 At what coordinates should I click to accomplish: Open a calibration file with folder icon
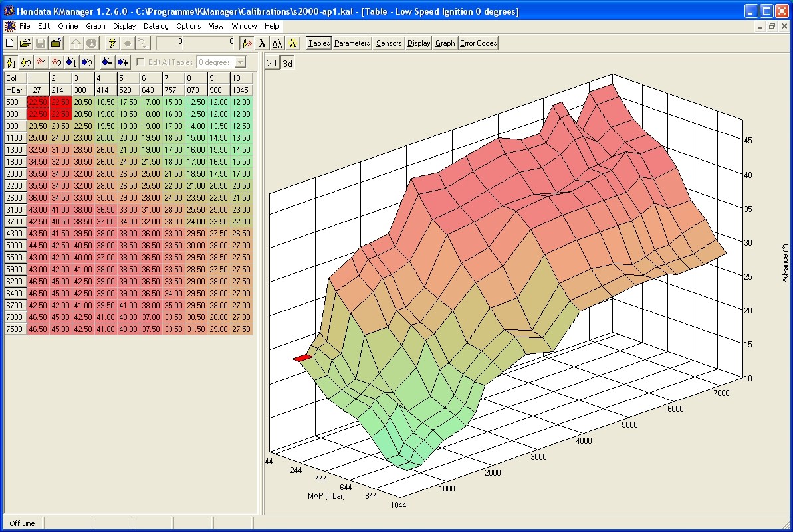25,43
